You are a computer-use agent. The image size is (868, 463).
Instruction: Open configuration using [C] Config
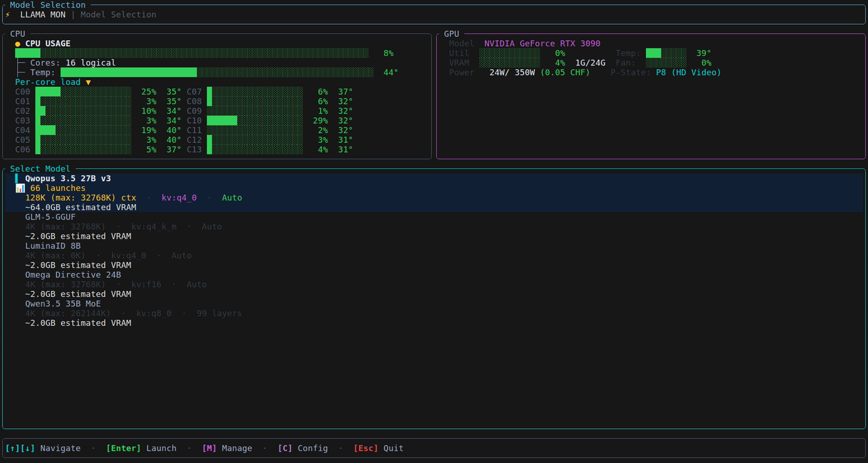(303, 448)
